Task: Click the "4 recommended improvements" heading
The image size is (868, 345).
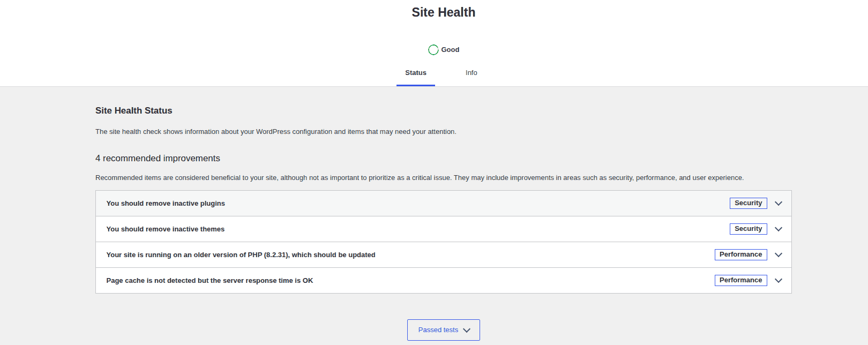Action: coord(158,159)
